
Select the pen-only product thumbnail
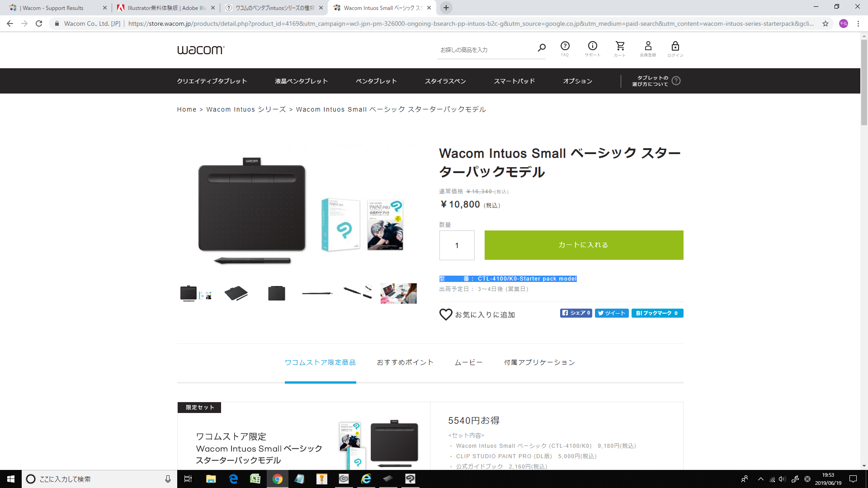coord(317,293)
